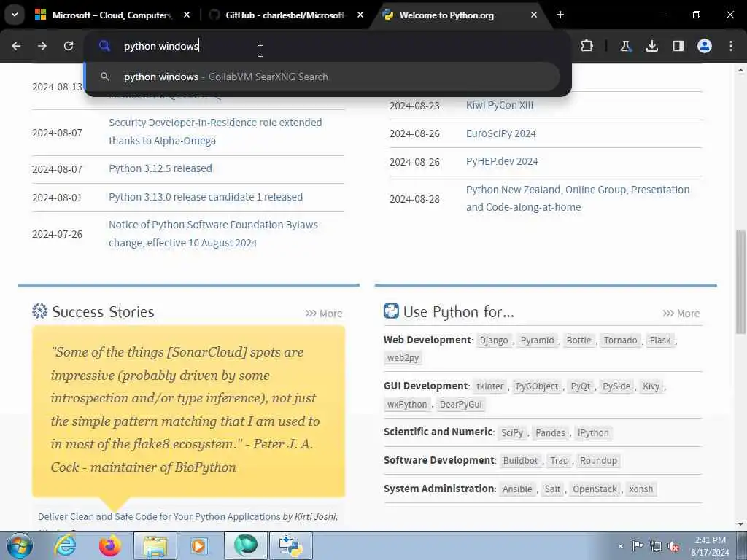This screenshot has width=747, height=560.
Task: Click the tkinter tag
Action: [x=489, y=386]
